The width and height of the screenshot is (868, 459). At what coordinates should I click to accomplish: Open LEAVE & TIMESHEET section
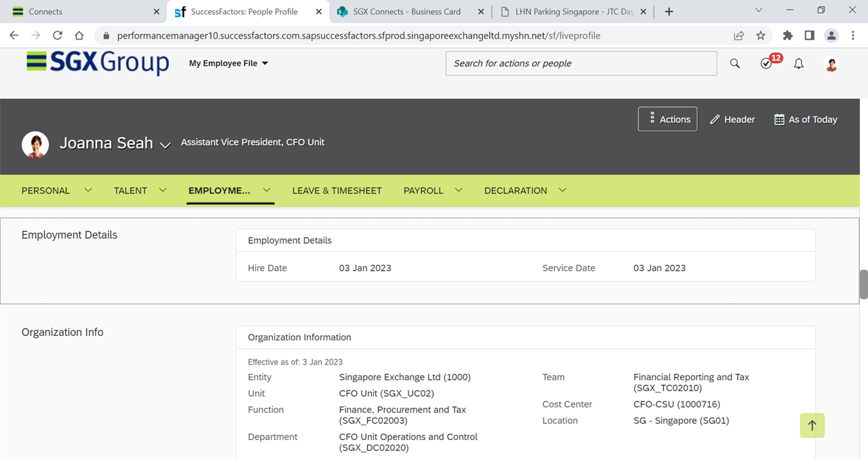pyautogui.click(x=337, y=191)
